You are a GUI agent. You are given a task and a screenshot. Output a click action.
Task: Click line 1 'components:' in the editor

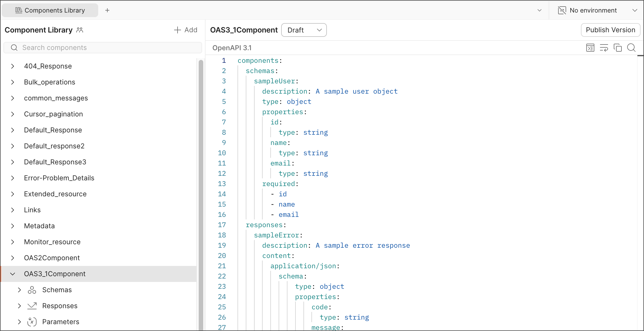click(260, 60)
